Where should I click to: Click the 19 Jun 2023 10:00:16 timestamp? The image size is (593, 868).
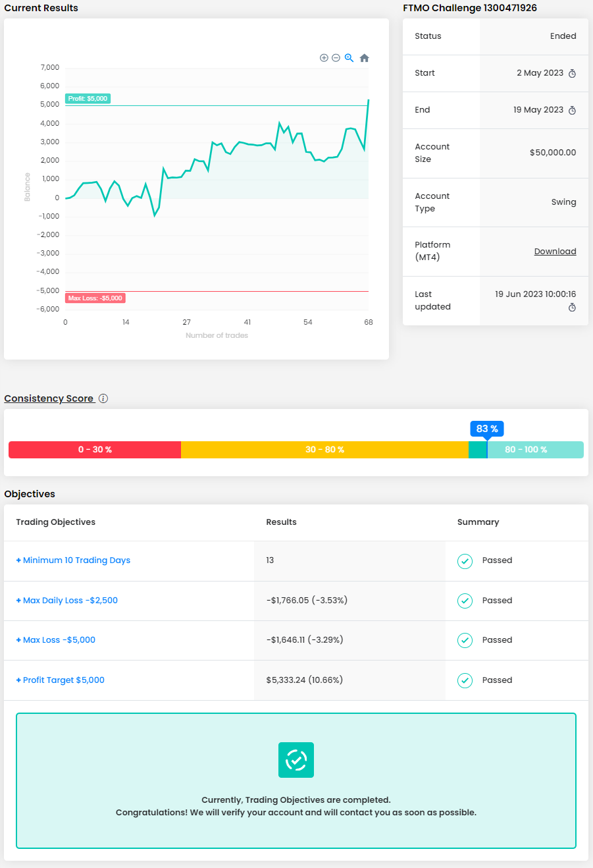coord(536,294)
